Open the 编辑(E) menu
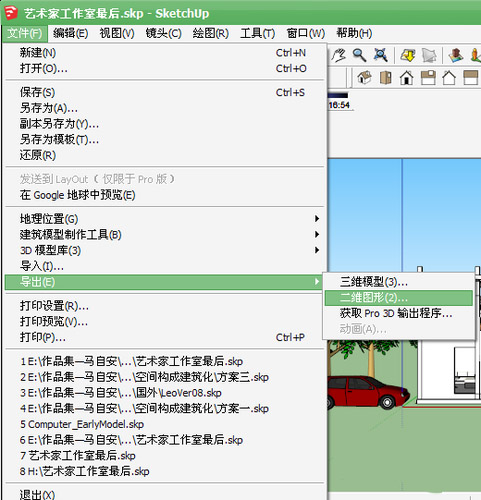The image size is (481, 500). pos(70,33)
